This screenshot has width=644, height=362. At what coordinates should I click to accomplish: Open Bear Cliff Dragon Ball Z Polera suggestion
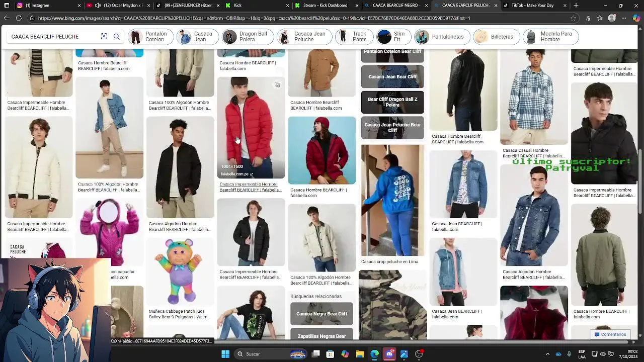click(x=392, y=102)
